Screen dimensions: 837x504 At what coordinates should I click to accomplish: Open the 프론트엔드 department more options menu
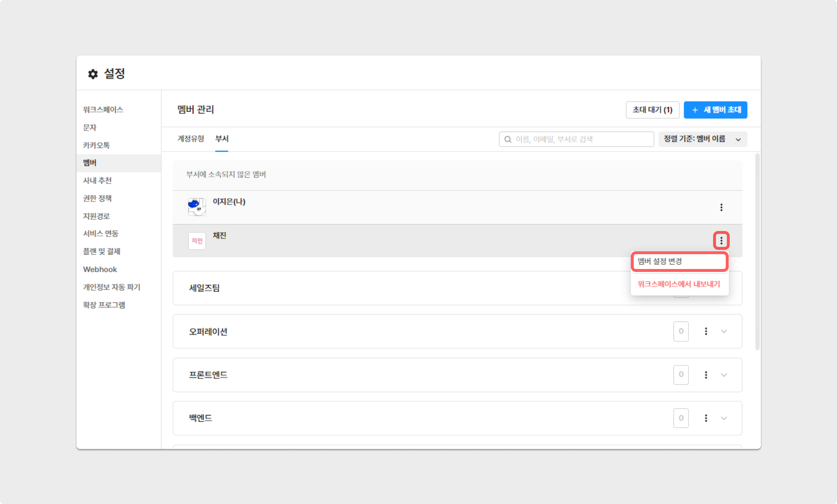705,375
